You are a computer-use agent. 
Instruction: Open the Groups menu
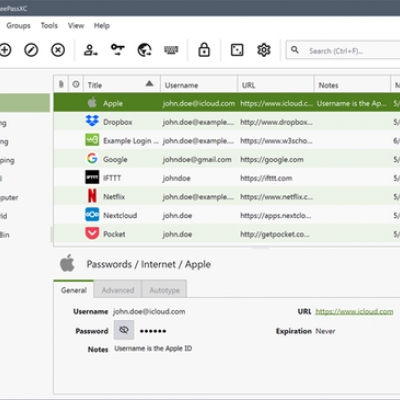pyautogui.click(x=18, y=26)
